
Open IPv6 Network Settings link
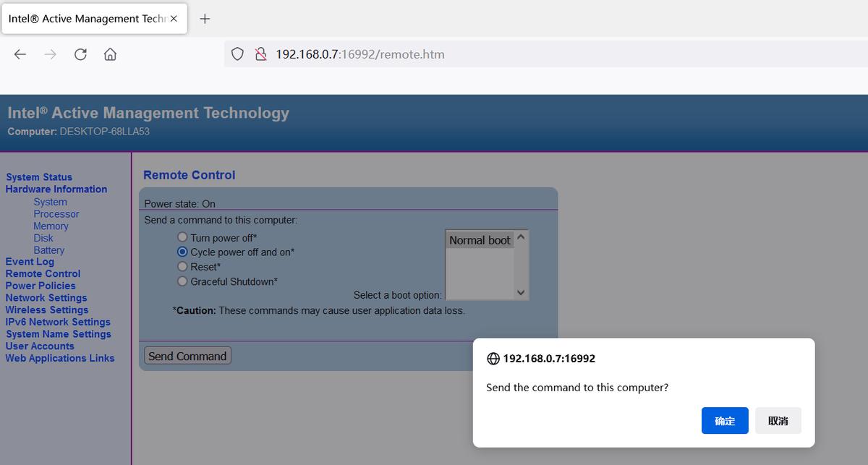pyautogui.click(x=58, y=322)
